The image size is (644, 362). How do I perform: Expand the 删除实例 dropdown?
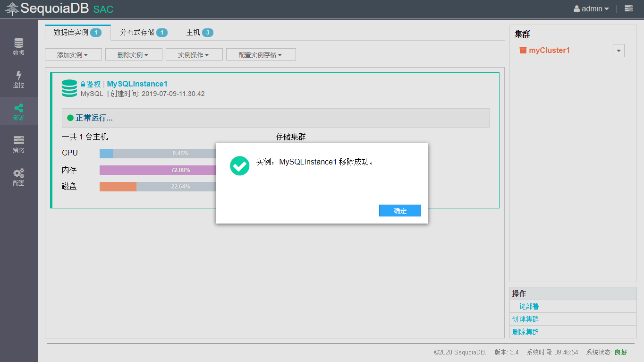point(133,55)
